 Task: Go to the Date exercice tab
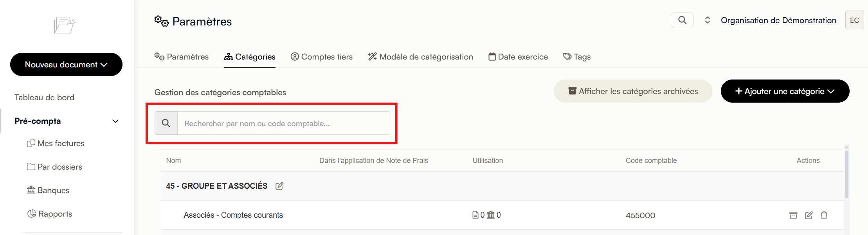click(x=518, y=57)
